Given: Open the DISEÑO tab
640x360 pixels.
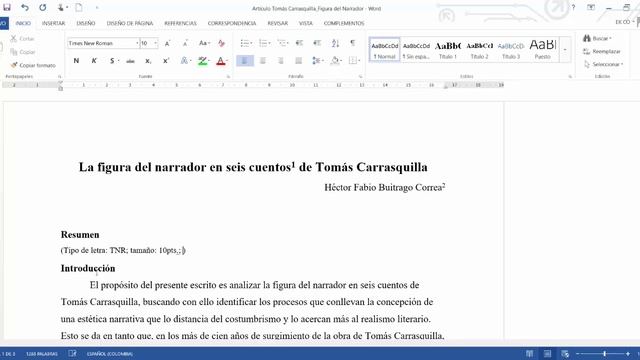Looking at the screenshot, I should point(86,23).
